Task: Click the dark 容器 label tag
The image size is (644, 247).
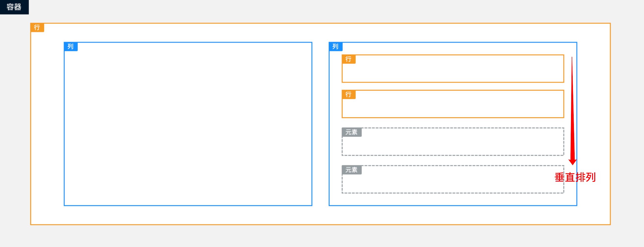Action: [x=14, y=7]
